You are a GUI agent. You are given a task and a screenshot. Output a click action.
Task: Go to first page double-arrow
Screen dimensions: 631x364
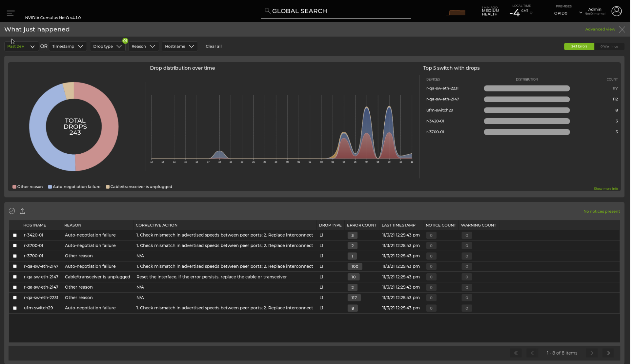coord(516,353)
